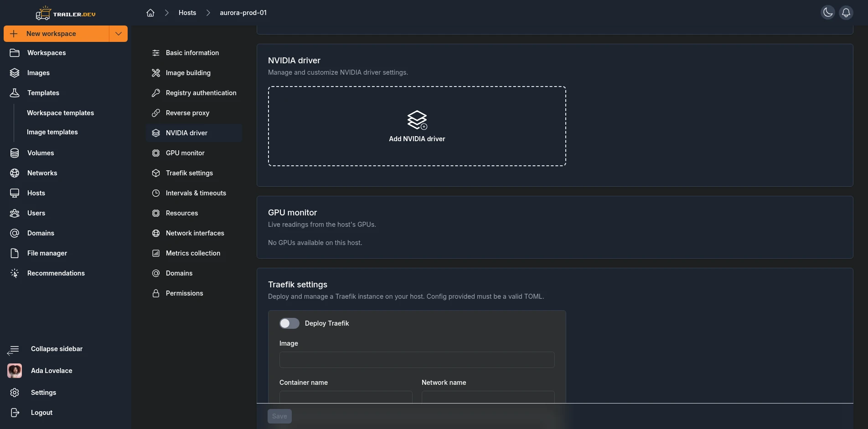
Task: Click the Recommendations sparkle icon
Action: click(15, 273)
